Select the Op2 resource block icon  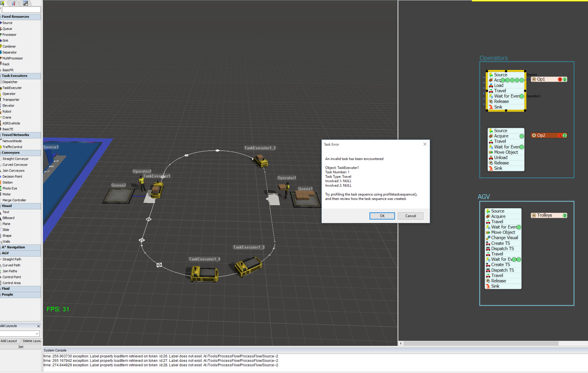click(x=534, y=135)
